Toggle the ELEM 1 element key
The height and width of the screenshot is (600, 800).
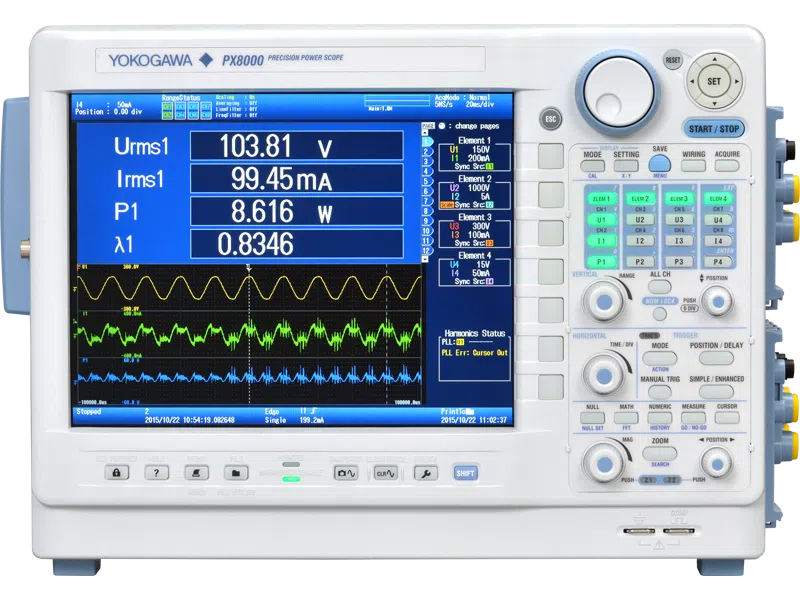click(x=602, y=199)
